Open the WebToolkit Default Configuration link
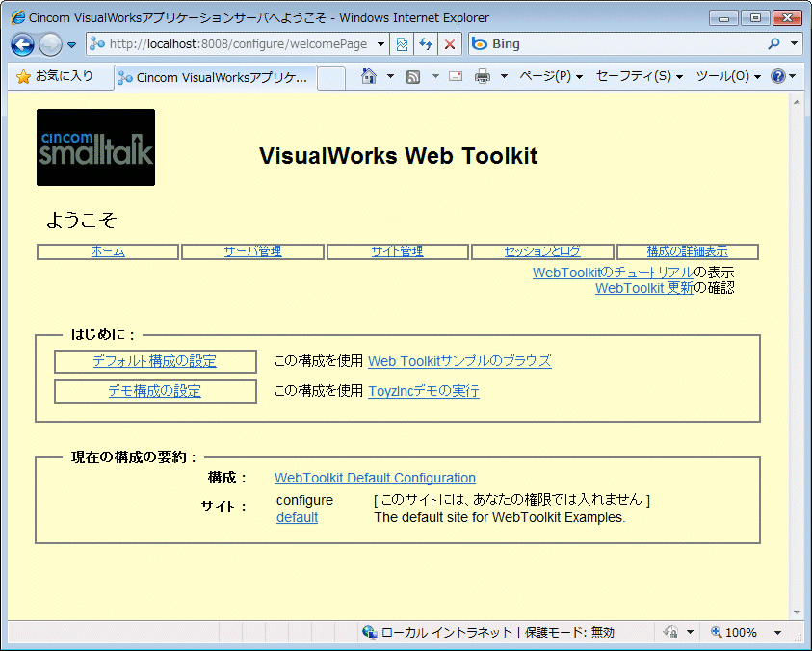Screen dimensions: 812x651 [375, 478]
